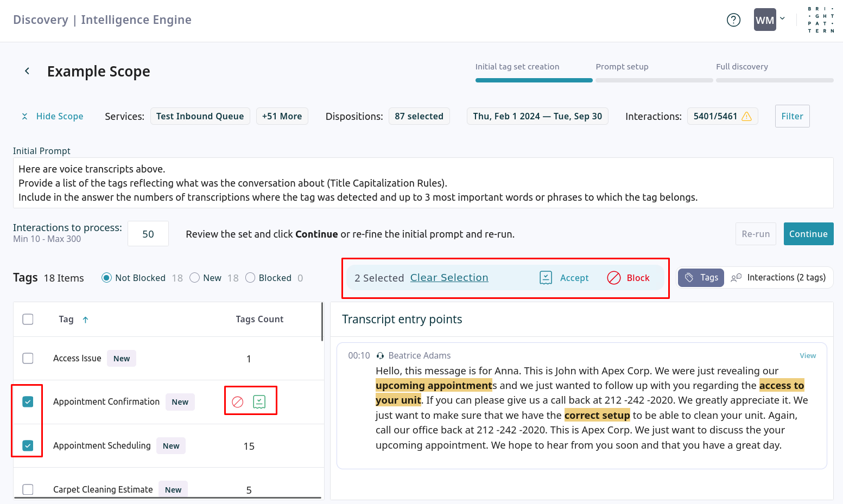Click the View link on Beatrice Adams transcript
This screenshot has height=504, width=843.
(x=808, y=355)
